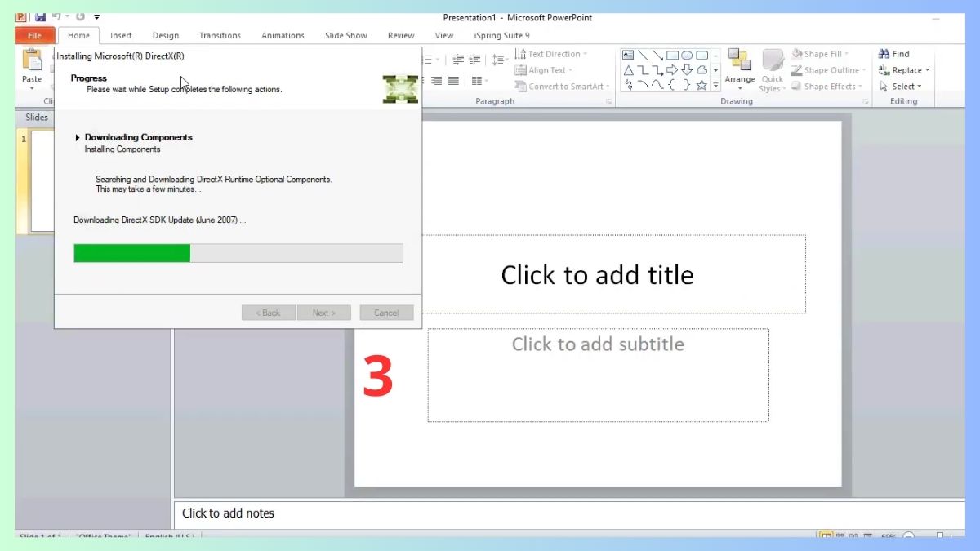The width and height of the screenshot is (980, 551).
Task: Click the Save icon in quick access toolbar
Action: pyautogui.click(x=40, y=16)
